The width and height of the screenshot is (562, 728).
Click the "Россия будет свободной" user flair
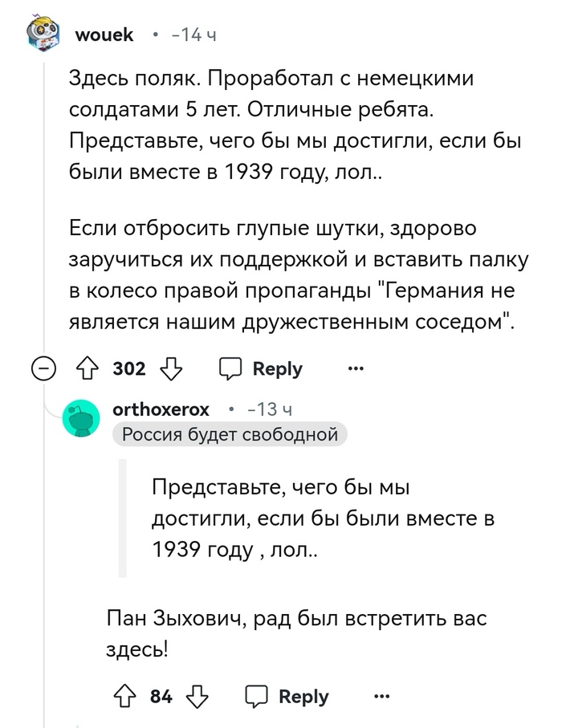coord(230,435)
